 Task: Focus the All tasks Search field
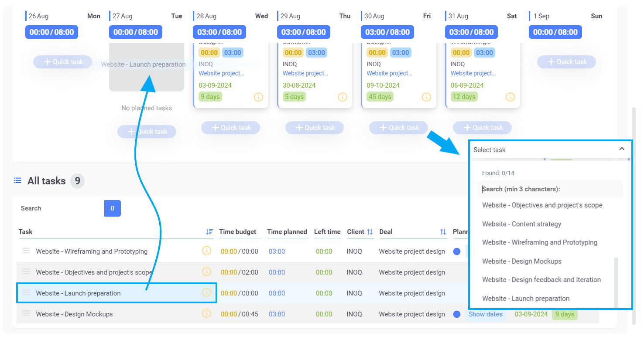pos(60,208)
